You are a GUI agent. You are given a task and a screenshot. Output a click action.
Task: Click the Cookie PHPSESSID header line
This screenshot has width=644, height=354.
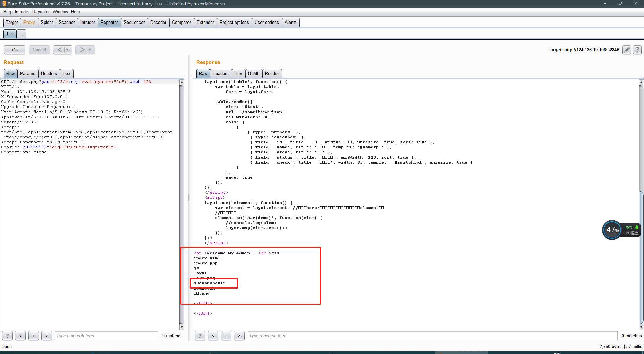pyautogui.click(x=60, y=147)
